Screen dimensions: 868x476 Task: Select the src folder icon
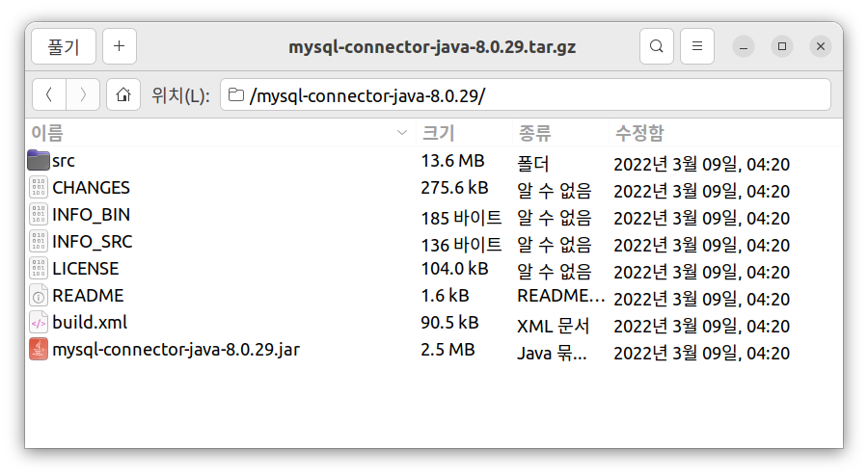pyautogui.click(x=39, y=160)
